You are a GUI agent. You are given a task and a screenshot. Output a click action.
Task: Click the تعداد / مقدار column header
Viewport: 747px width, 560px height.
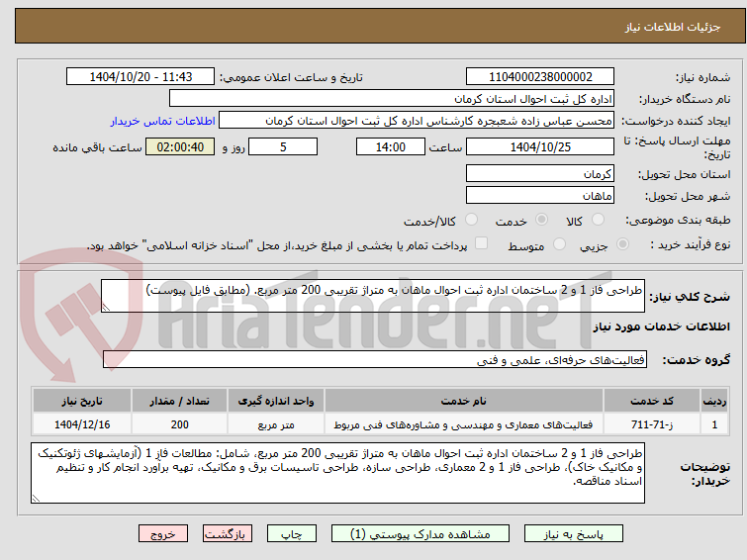180,401
